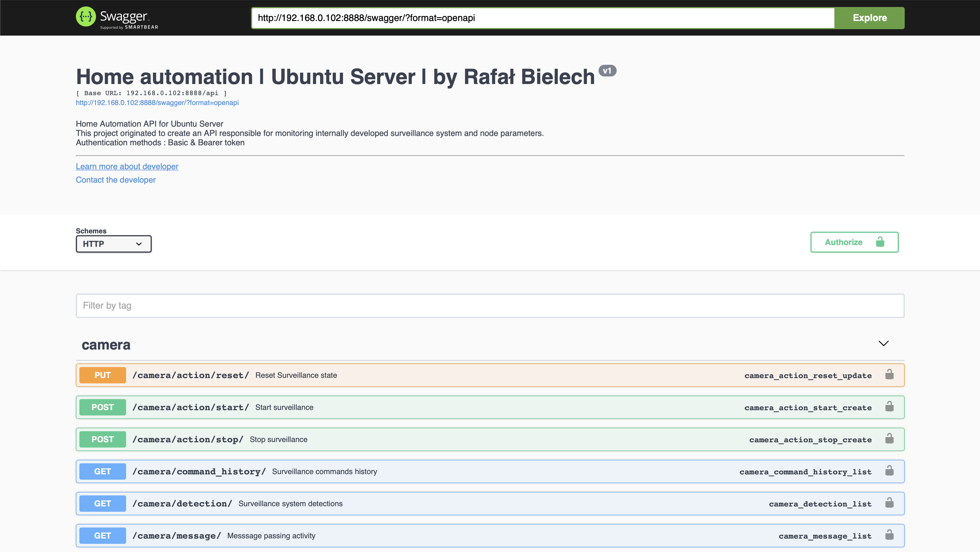Click the v1 version badge
980x552 pixels.
[607, 71]
